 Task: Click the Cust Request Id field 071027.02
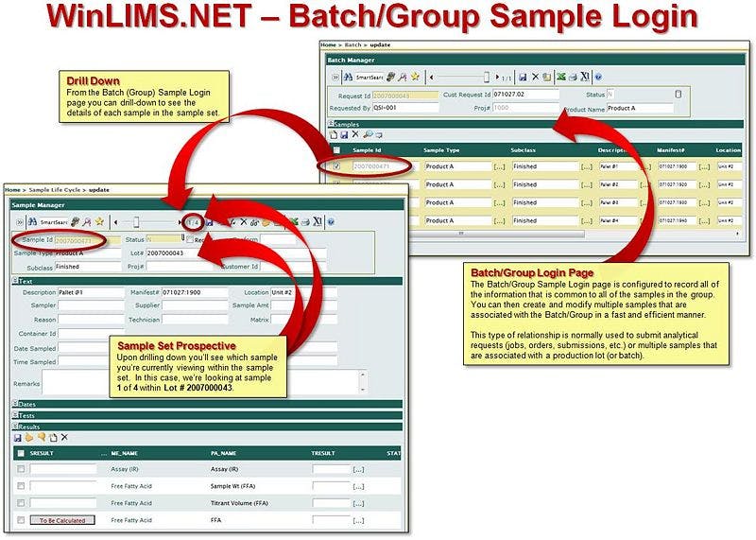[525, 95]
